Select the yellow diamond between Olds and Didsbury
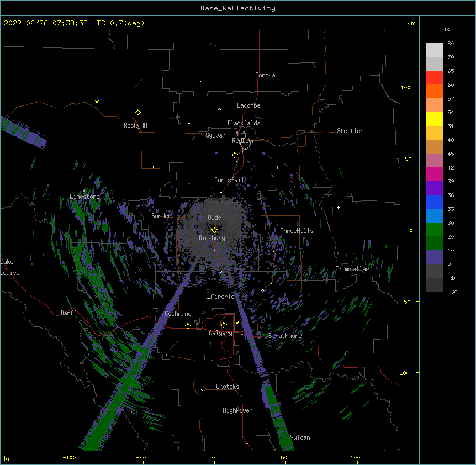The image size is (476, 465). pyautogui.click(x=214, y=230)
